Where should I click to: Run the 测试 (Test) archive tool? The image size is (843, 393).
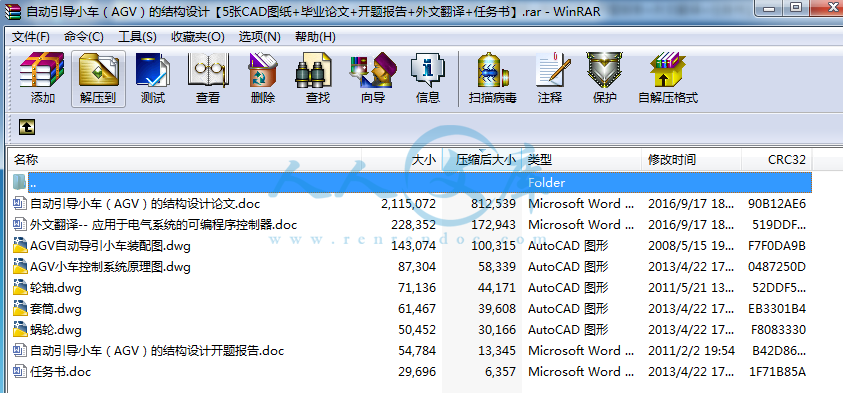click(153, 78)
